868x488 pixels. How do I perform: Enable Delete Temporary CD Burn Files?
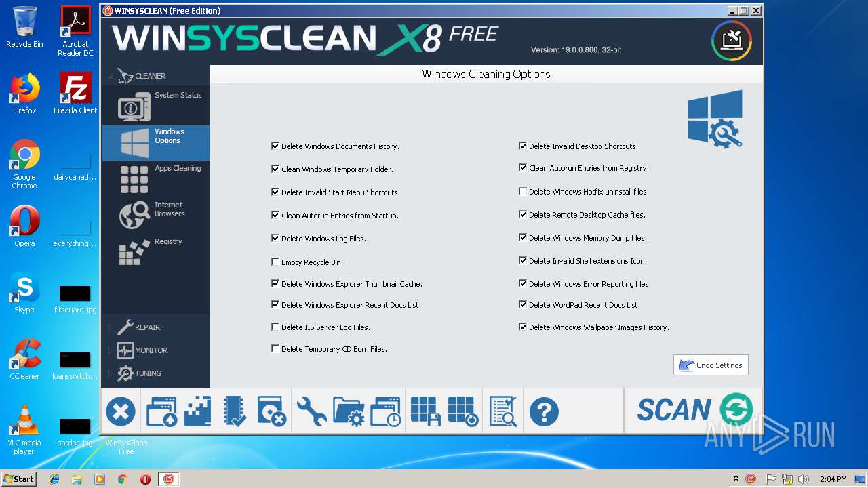[x=275, y=348]
